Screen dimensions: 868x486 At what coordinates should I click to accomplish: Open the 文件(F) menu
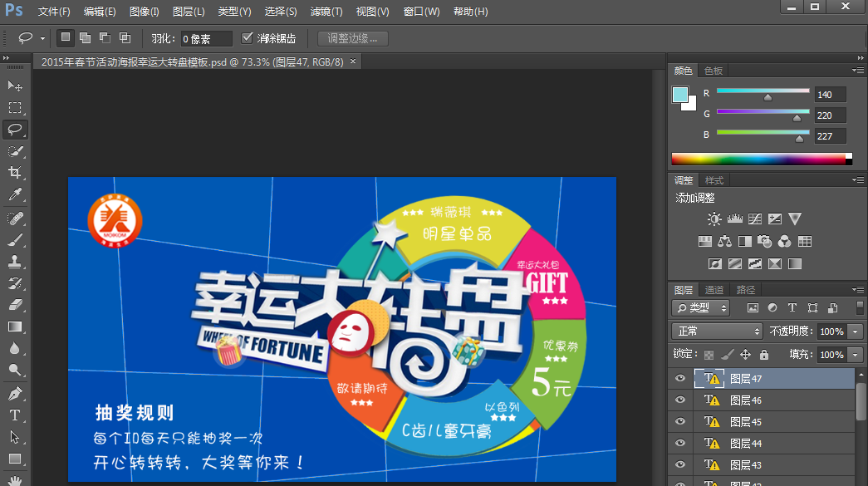54,12
